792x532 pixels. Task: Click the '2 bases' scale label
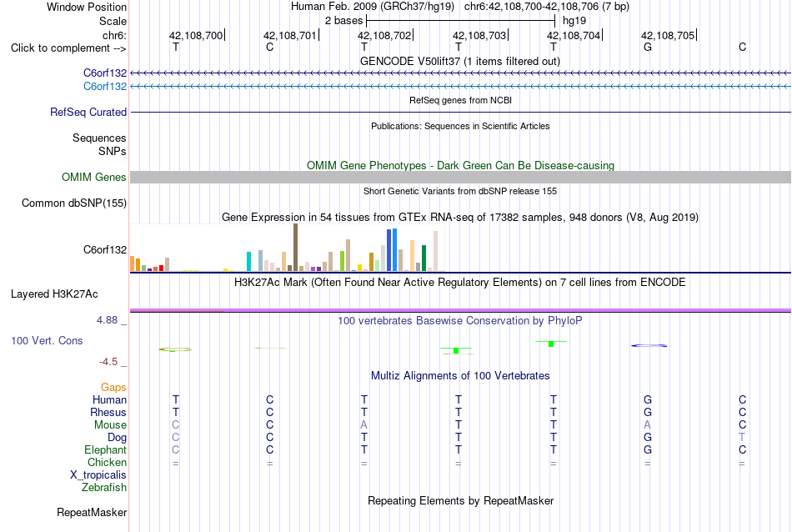(343, 21)
